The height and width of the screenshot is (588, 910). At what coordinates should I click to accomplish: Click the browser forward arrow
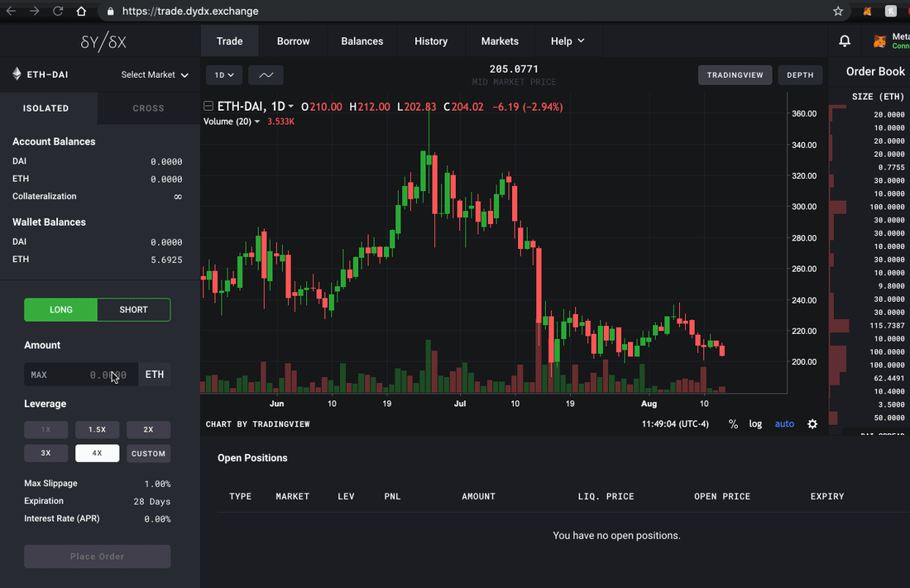(34, 11)
